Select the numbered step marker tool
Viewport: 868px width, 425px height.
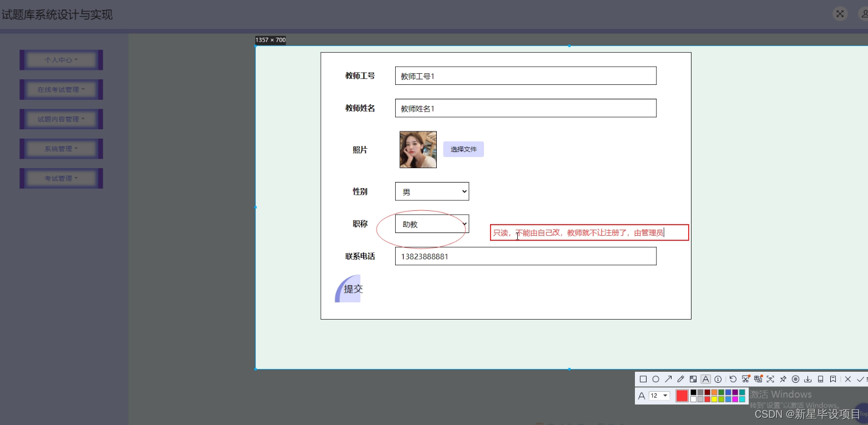(x=718, y=379)
